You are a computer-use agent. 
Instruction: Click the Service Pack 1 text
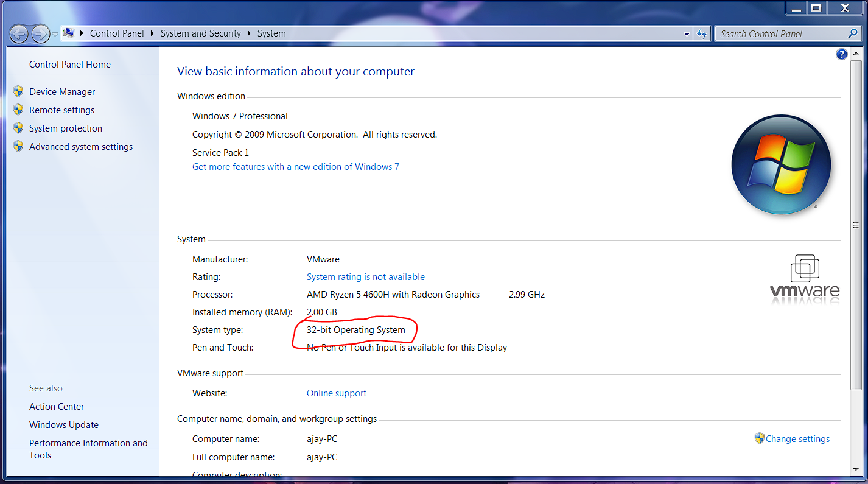click(x=220, y=153)
